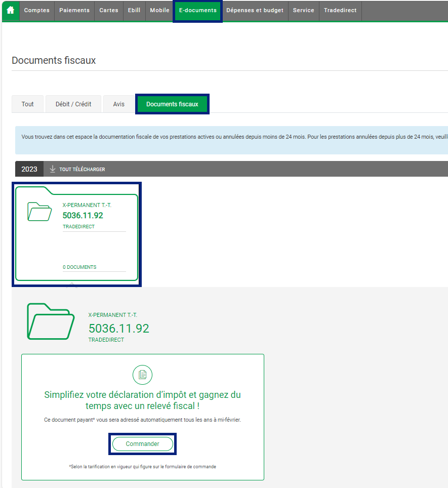Select the 2023 year label
448x488 pixels.
coord(29,169)
